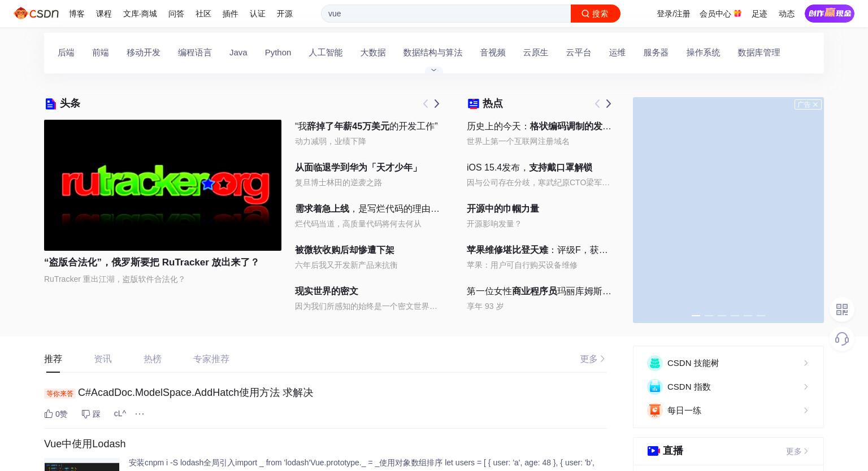Click the 搜索 search button
Screen dimensions: 868x471
tap(596, 14)
